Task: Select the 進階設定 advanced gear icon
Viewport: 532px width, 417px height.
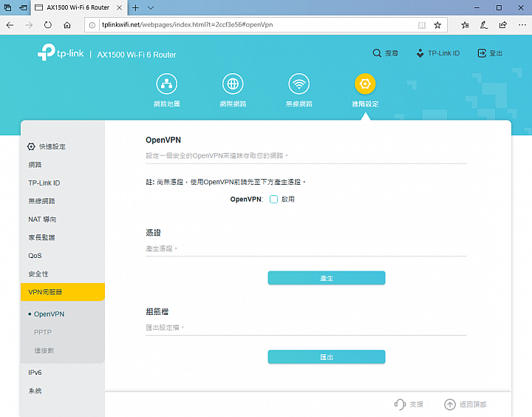Action: tap(365, 84)
